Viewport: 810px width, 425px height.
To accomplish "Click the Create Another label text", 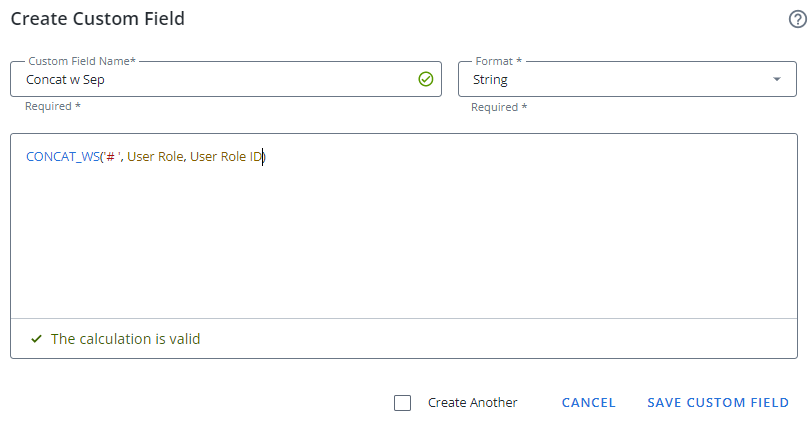I will coord(472,403).
